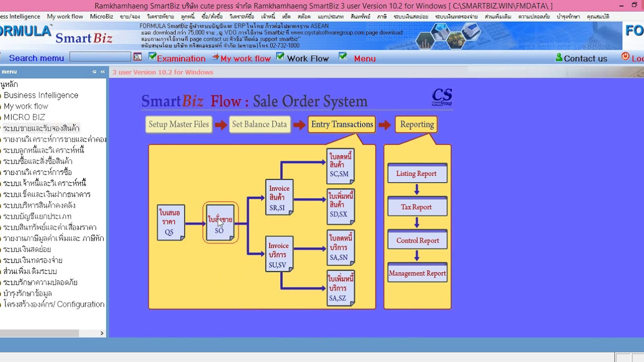Toggle the Examination checkbox

pyautogui.click(x=152, y=57)
